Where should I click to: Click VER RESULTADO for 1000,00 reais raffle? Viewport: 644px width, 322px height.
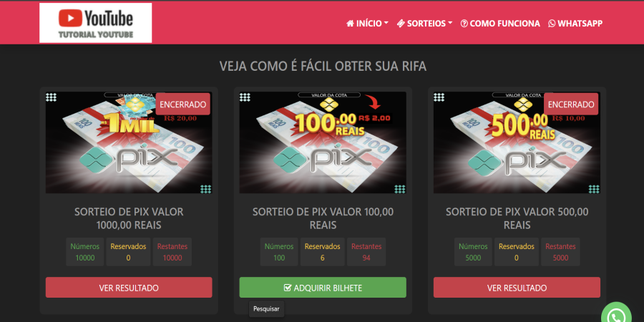tap(129, 288)
